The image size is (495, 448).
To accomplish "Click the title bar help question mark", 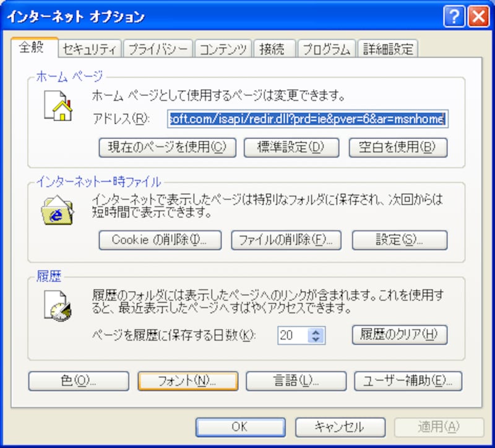I will [x=454, y=16].
